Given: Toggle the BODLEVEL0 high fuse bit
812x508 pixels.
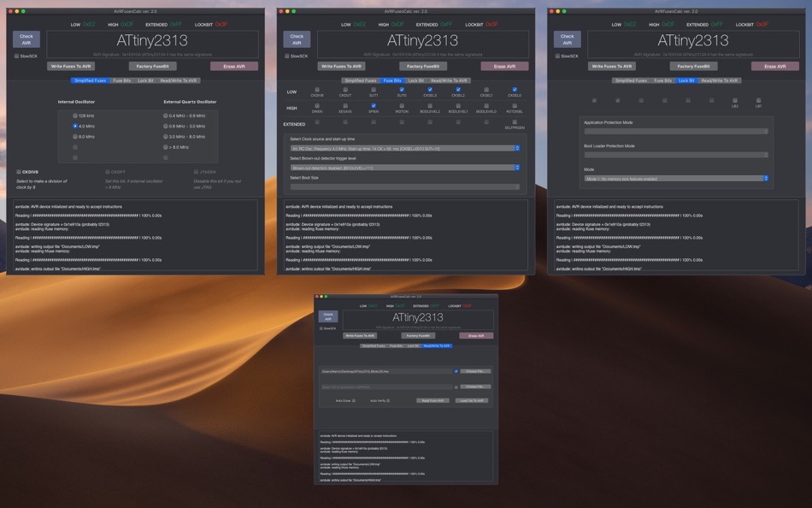Looking at the screenshot, I should (x=486, y=106).
